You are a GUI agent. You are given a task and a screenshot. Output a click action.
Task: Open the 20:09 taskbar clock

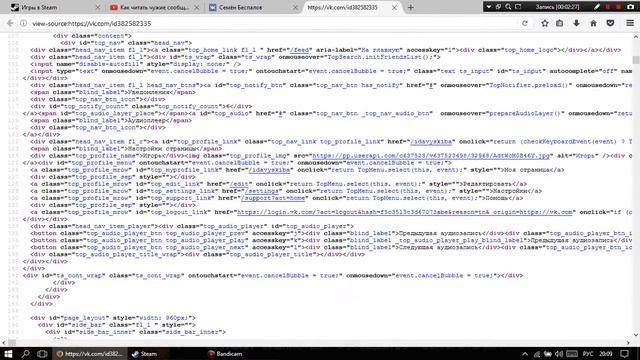coord(606,354)
